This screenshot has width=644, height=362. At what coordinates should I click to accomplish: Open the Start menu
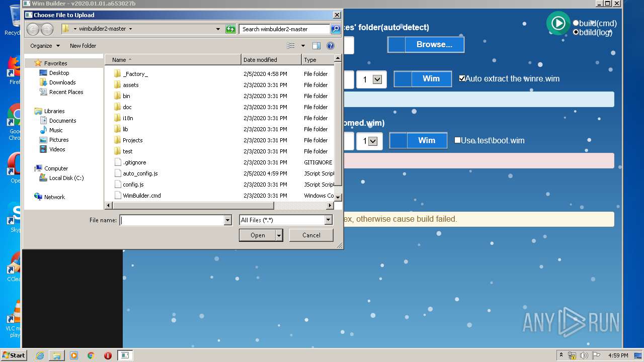(x=14, y=355)
